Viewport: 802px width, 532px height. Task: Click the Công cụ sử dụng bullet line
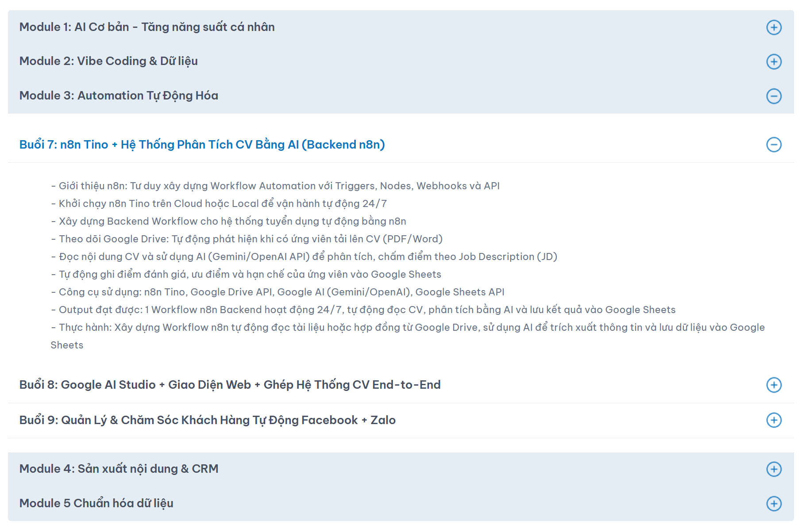click(278, 292)
